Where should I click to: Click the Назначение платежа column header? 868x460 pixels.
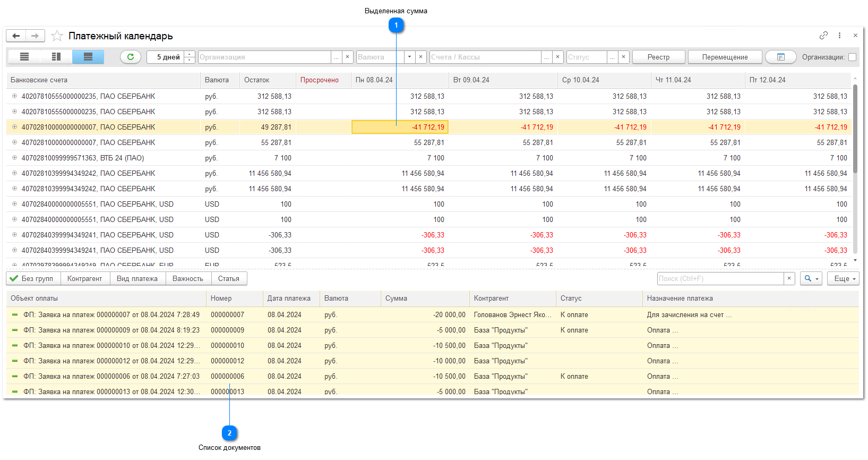[x=751, y=298]
